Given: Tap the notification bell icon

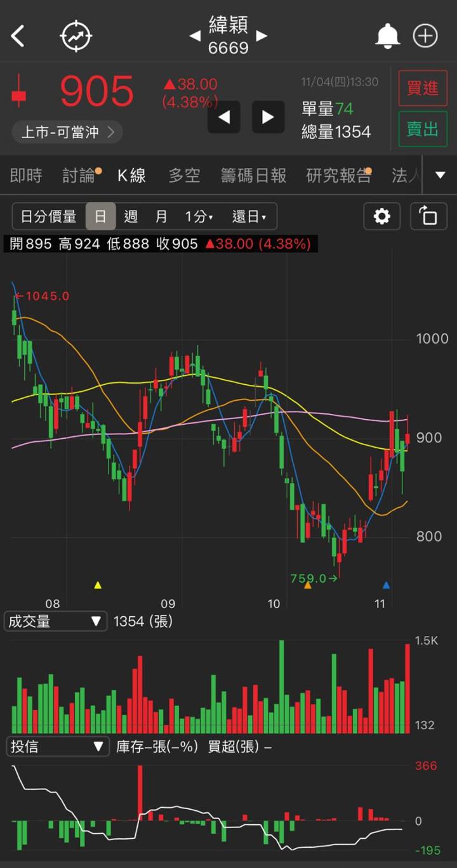Looking at the screenshot, I should tap(387, 36).
